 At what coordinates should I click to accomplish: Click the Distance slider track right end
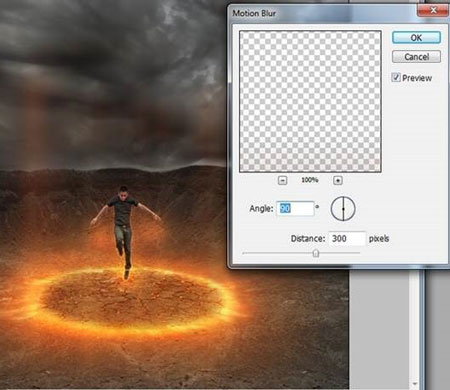click(357, 253)
